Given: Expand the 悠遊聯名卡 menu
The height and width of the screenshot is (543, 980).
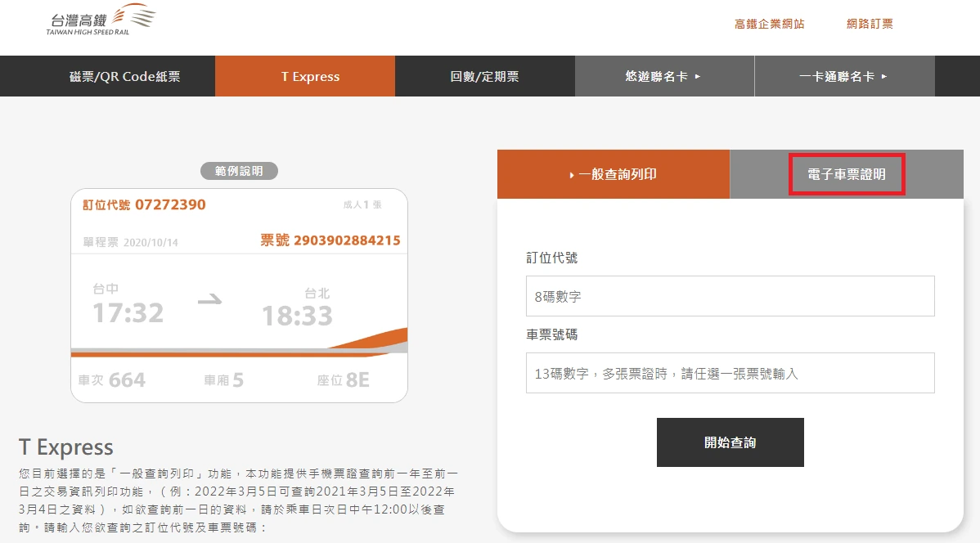Looking at the screenshot, I should 664,76.
